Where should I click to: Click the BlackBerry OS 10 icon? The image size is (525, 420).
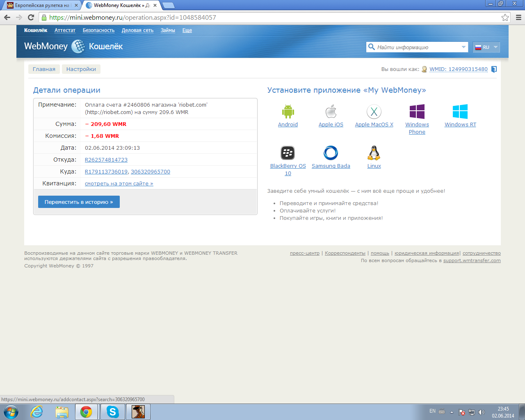288,153
